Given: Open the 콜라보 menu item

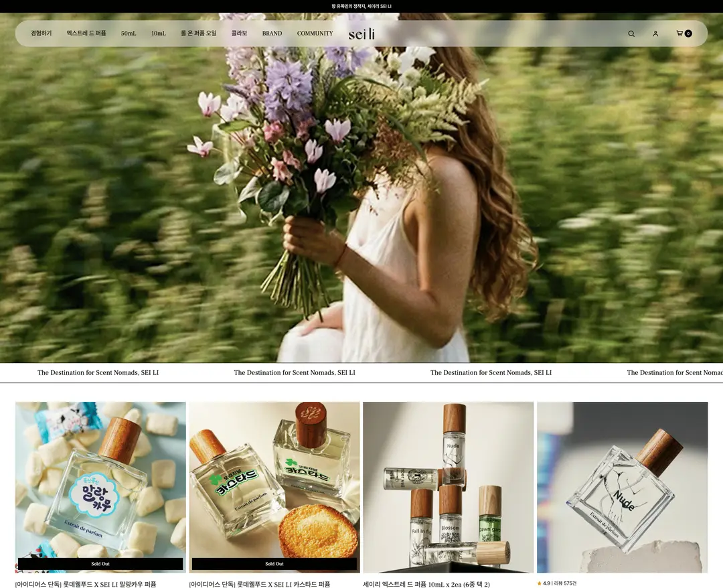Looking at the screenshot, I should tap(239, 33).
